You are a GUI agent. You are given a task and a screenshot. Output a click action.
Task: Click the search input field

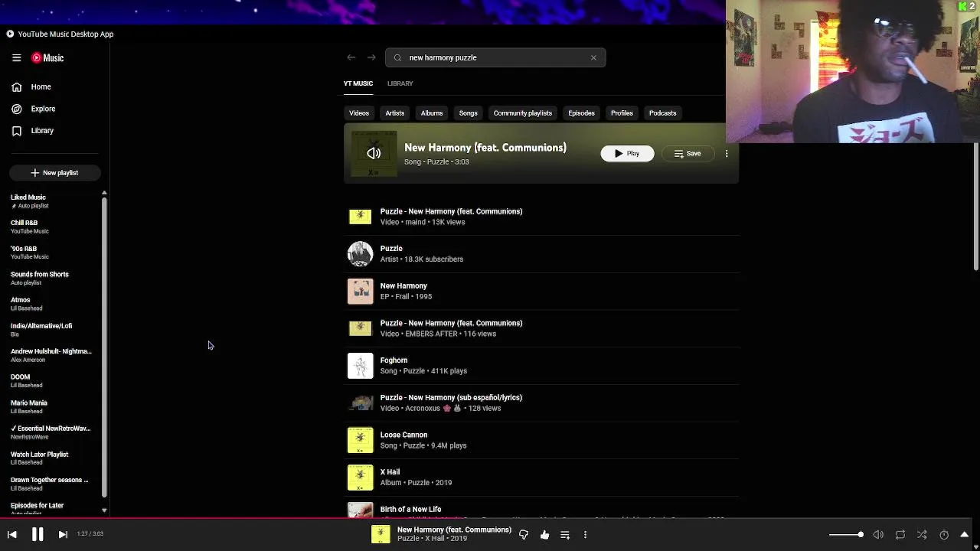coord(496,57)
